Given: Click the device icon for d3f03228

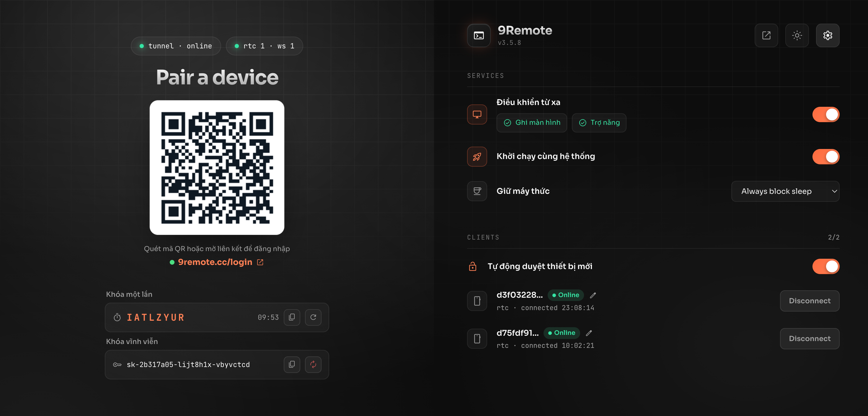Looking at the screenshot, I should [x=477, y=301].
